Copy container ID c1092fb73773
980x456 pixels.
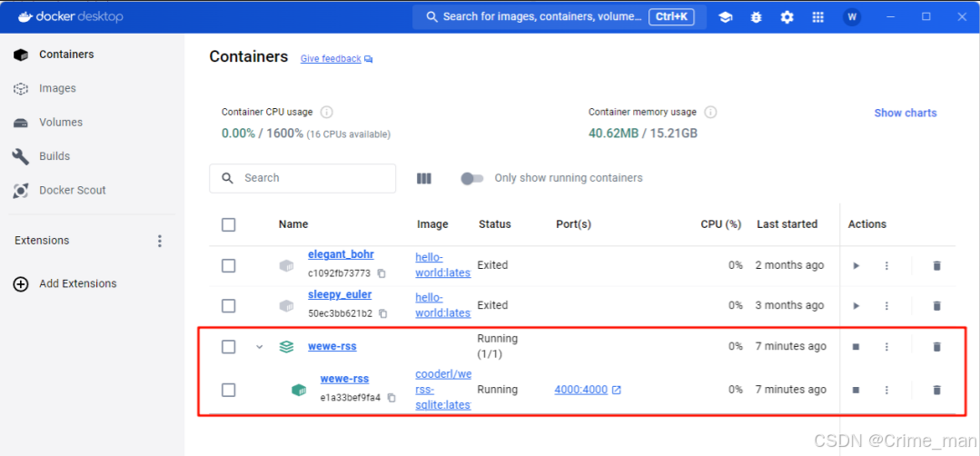pyautogui.click(x=381, y=273)
